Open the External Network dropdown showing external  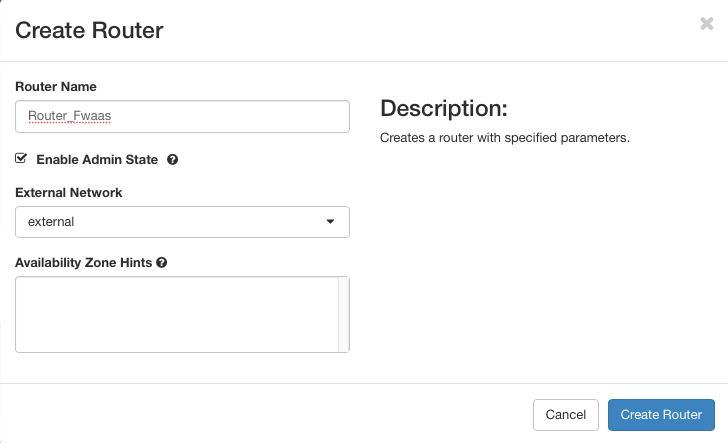(x=182, y=222)
